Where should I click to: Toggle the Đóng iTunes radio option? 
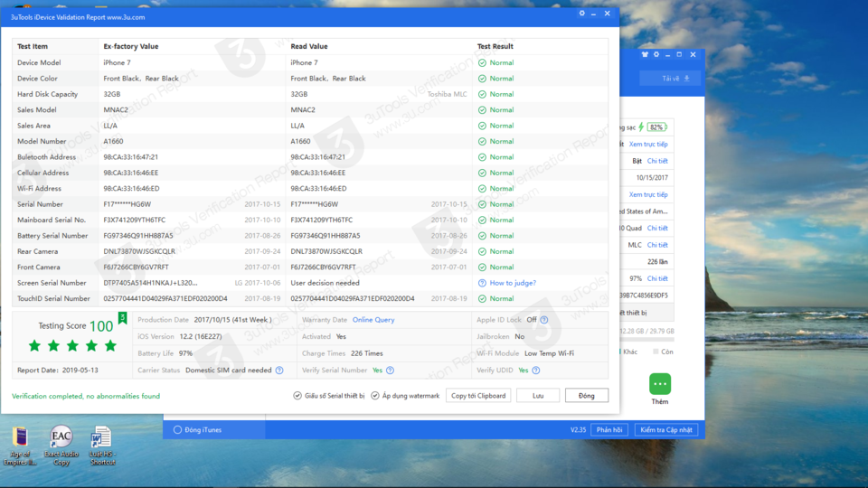tap(178, 430)
